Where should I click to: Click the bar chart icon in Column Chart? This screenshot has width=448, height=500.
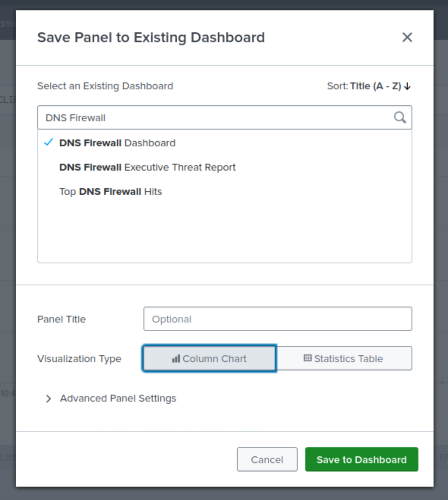coord(176,359)
